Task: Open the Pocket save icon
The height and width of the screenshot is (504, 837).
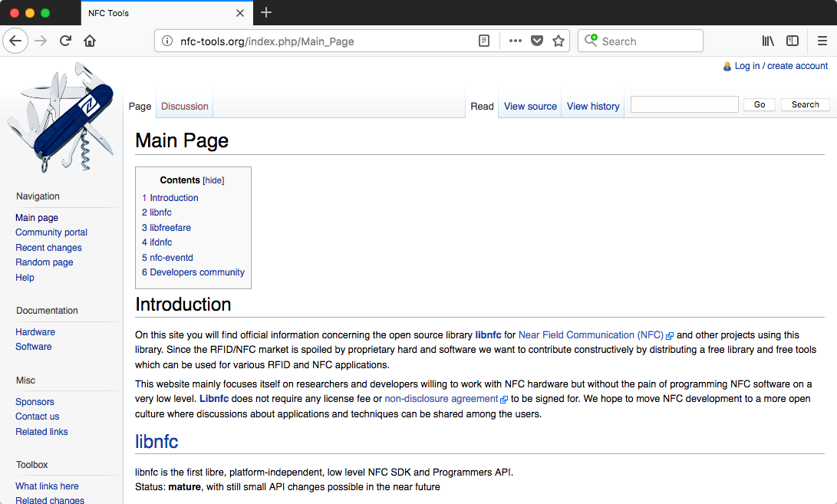Action: tap(537, 41)
